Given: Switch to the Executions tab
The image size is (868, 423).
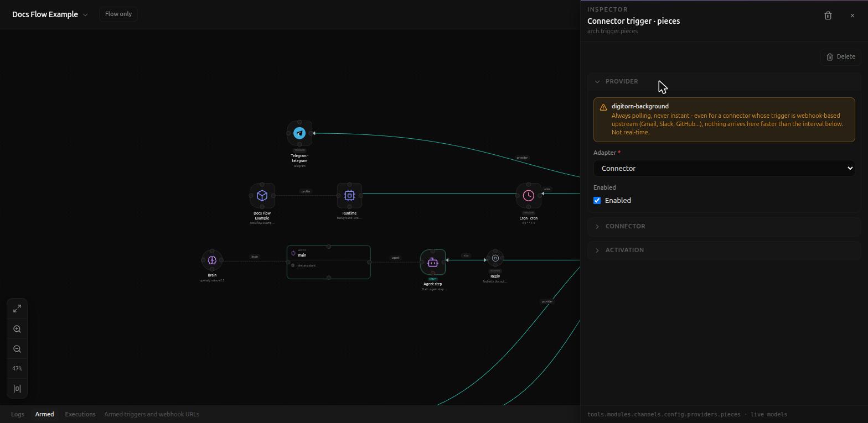Looking at the screenshot, I should click(x=80, y=414).
